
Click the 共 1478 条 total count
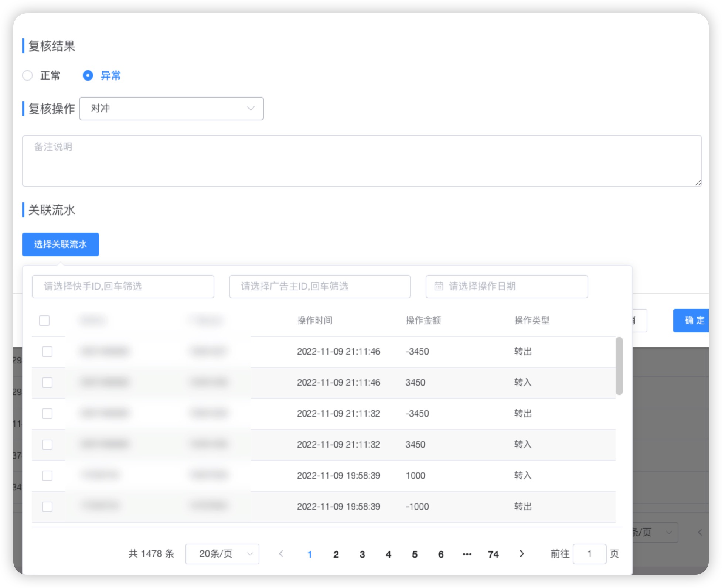click(x=151, y=554)
